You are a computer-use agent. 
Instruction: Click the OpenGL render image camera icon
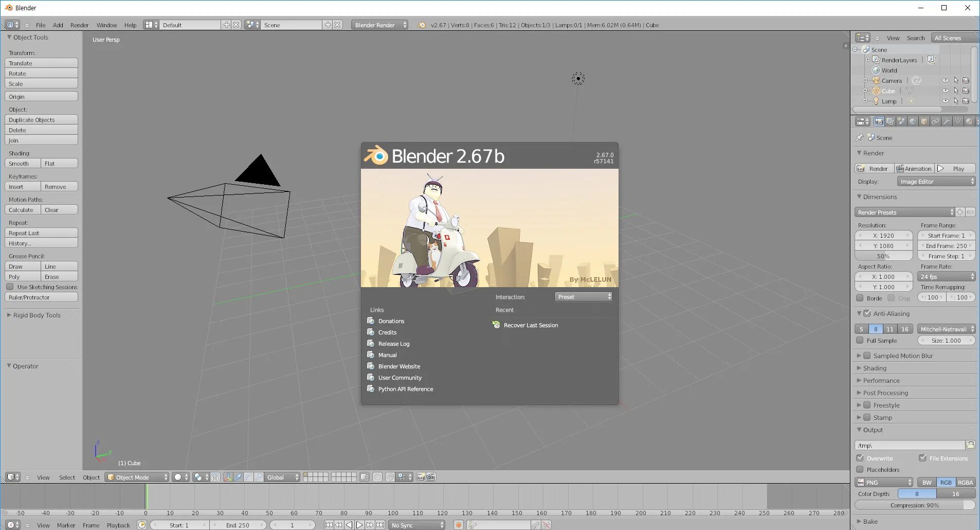pos(421,478)
